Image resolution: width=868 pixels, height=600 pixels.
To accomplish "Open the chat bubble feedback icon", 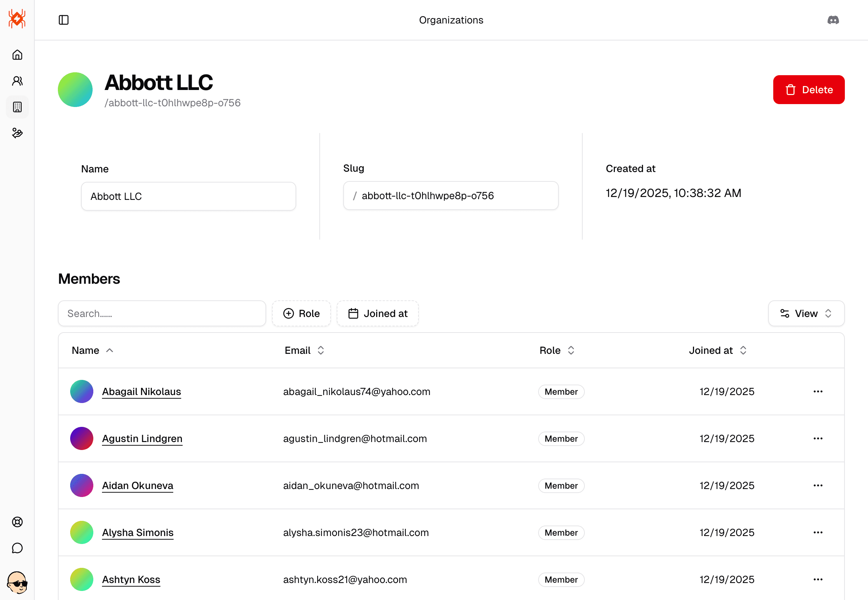I will (17, 548).
